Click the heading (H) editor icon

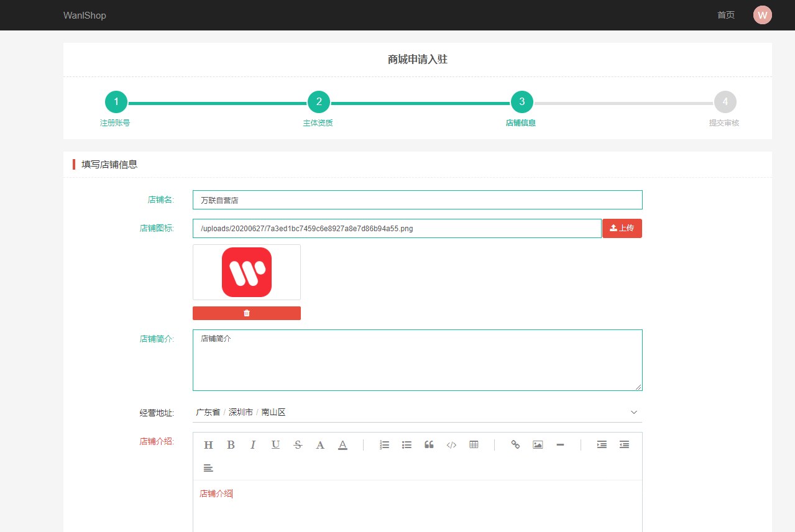208,445
